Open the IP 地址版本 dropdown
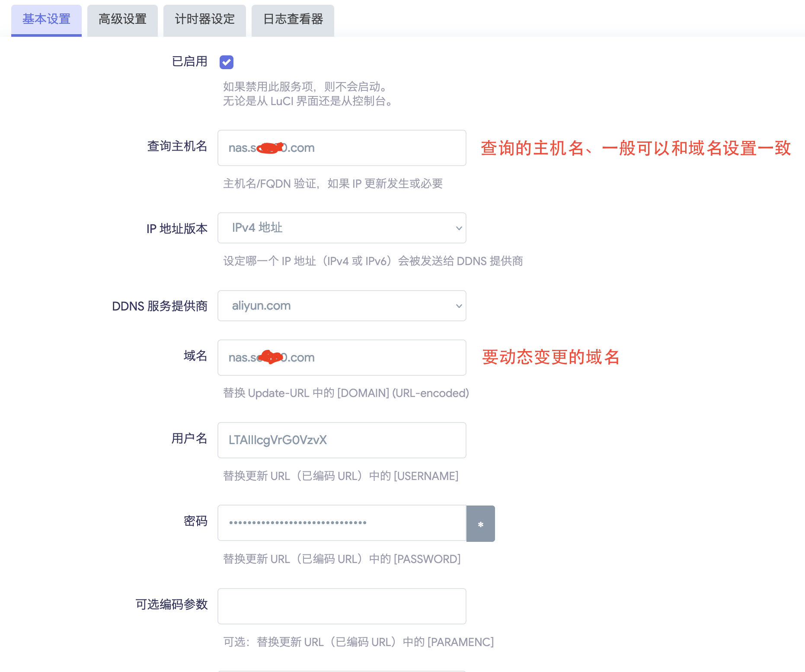 (x=342, y=228)
